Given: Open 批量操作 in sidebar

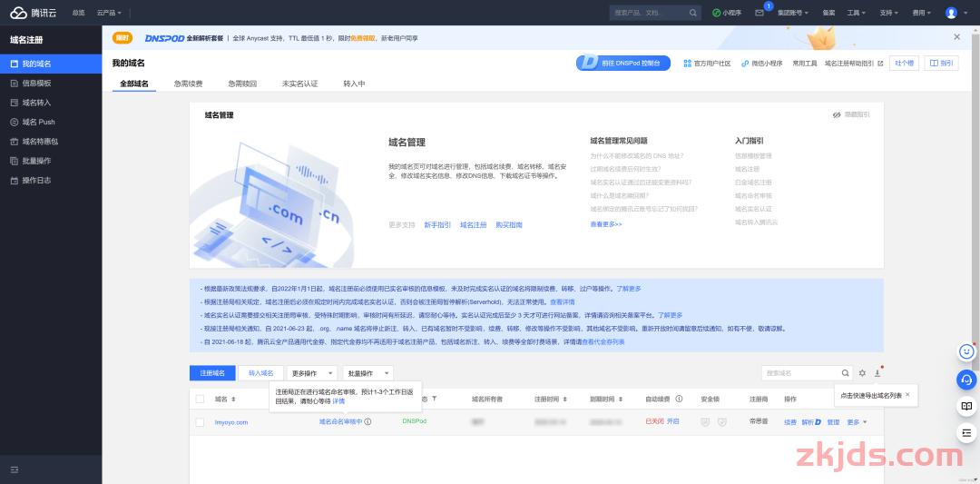Looking at the screenshot, I should tap(51, 161).
